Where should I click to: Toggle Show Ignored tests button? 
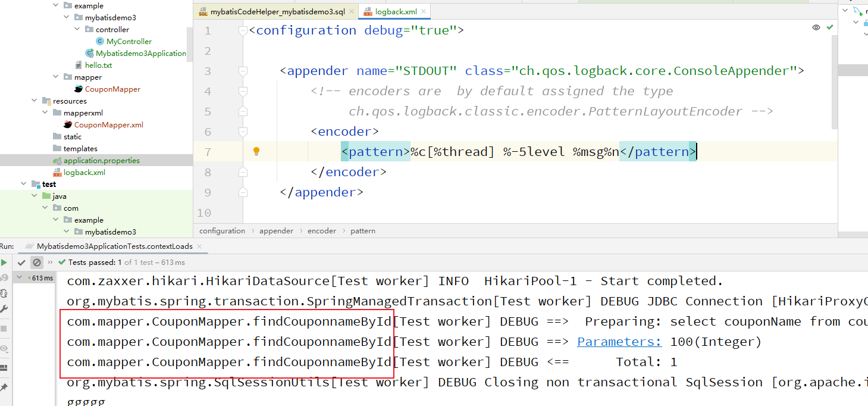(x=37, y=263)
